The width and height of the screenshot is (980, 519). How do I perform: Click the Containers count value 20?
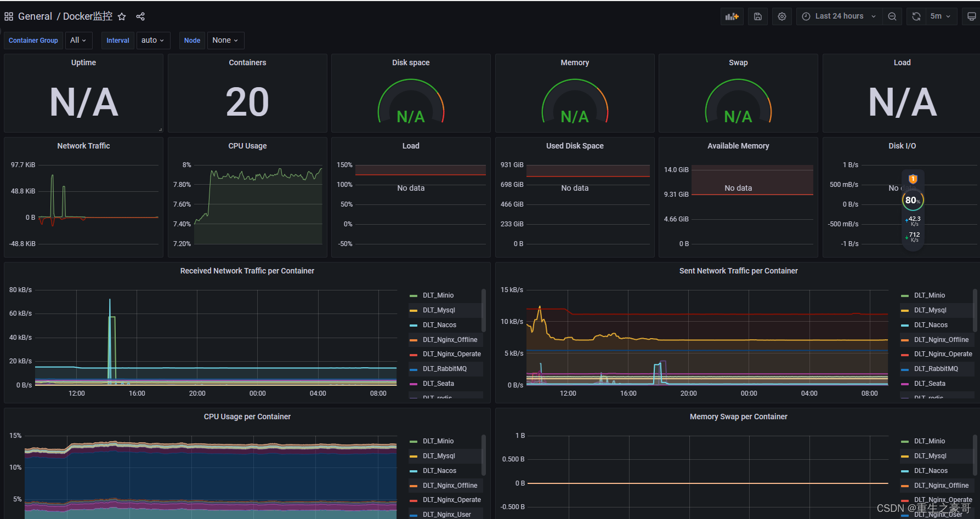(247, 102)
